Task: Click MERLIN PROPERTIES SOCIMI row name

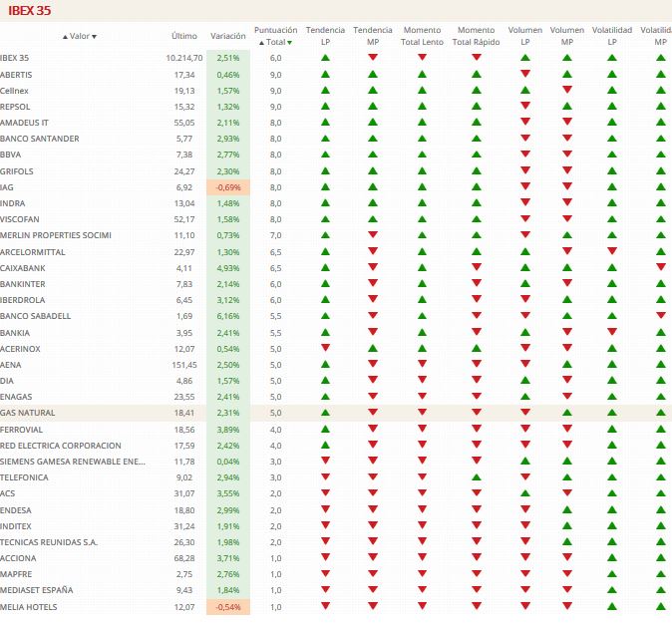Action: [x=56, y=235]
